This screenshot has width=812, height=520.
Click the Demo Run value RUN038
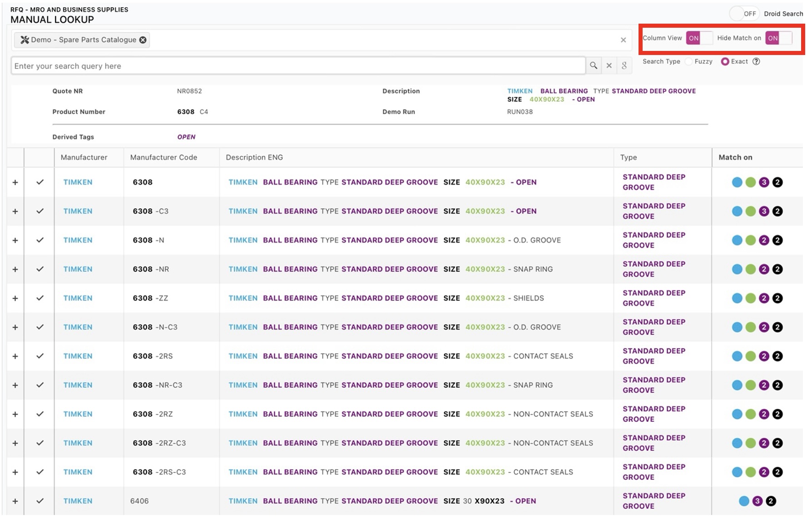pos(520,112)
